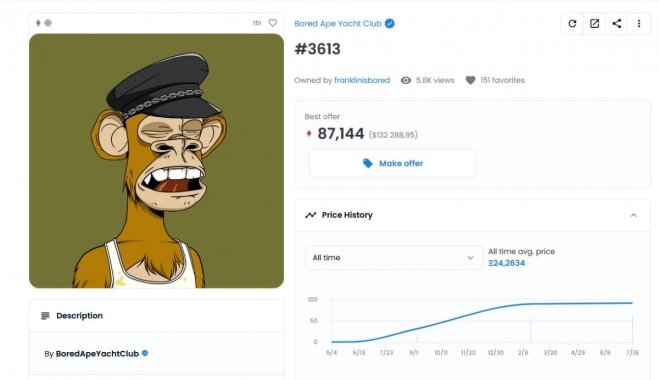This screenshot has width=659, height=380.
Task: Open the three-dot more options menu
Action: [x=639, y=24]
